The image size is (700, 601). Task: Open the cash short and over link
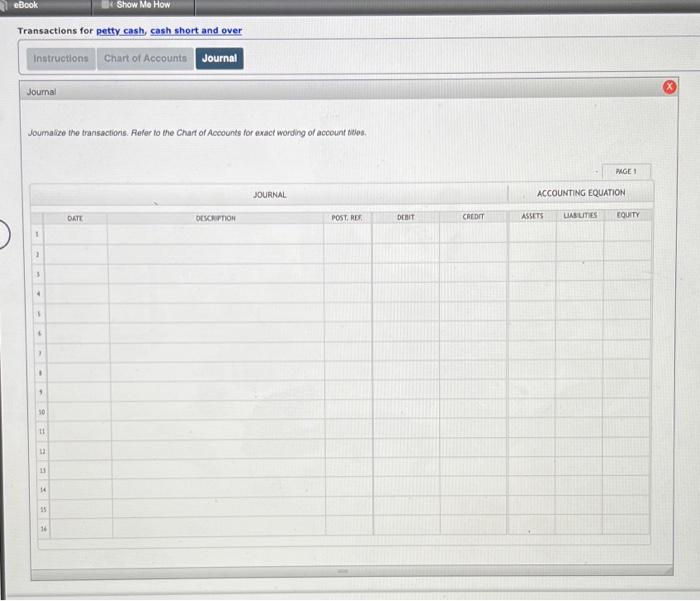[196, 30]
